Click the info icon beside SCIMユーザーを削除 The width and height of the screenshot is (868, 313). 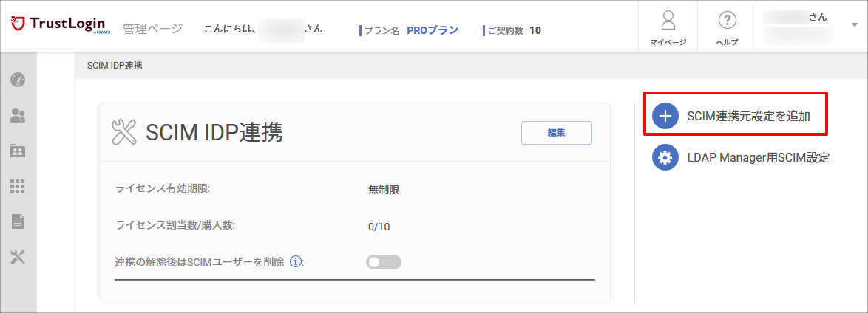(296, 261)
